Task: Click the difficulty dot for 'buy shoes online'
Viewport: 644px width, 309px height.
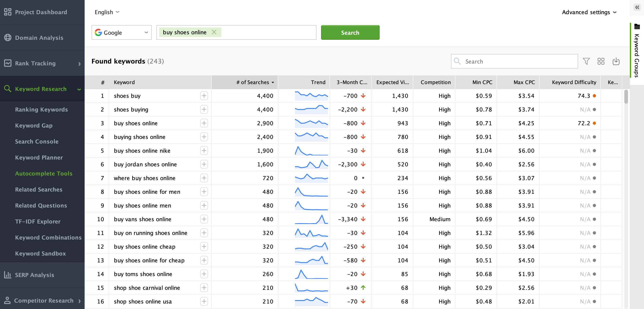Action: (x=595, y=123)
